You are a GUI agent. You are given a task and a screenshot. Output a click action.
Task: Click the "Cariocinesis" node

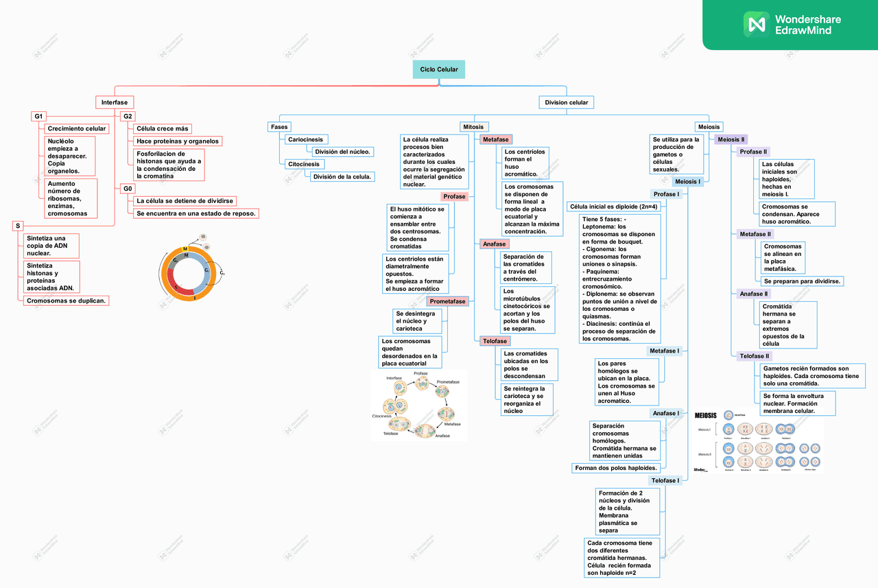coord(307,139)
